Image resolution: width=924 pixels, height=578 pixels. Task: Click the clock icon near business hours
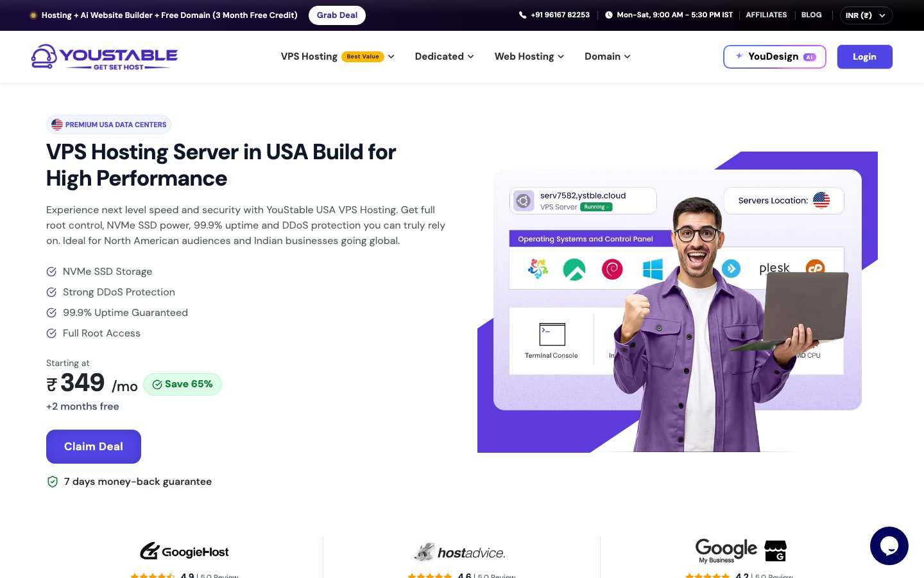(609, 15)
